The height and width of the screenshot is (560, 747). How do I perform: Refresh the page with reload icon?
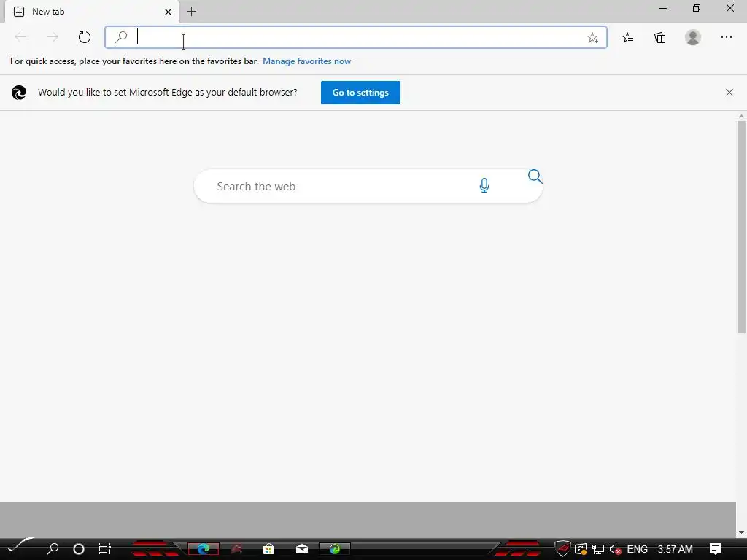[x=85, y=37]
